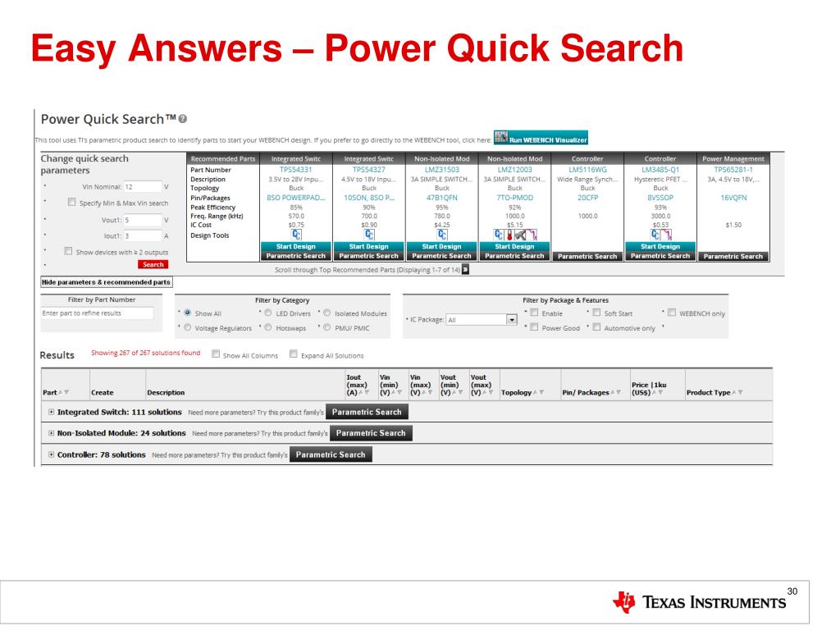Click the red Search button
Viewport: 840px width, 630px height.
153,265
